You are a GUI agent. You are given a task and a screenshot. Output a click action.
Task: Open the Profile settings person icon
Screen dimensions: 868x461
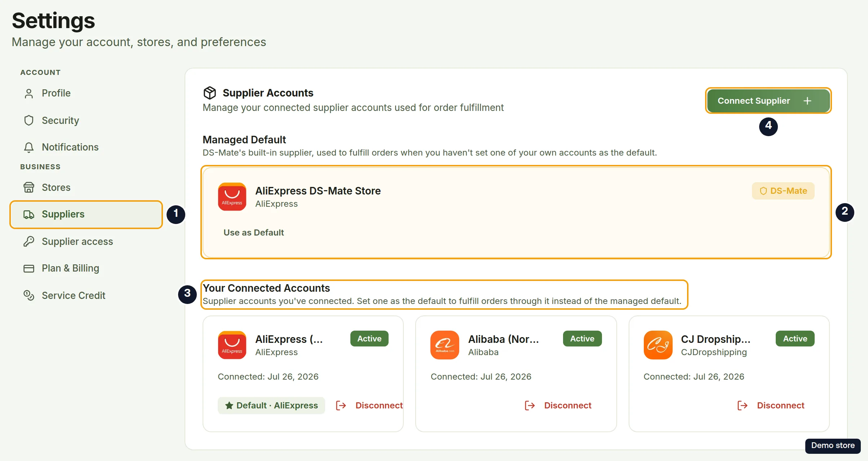point(29,93)
